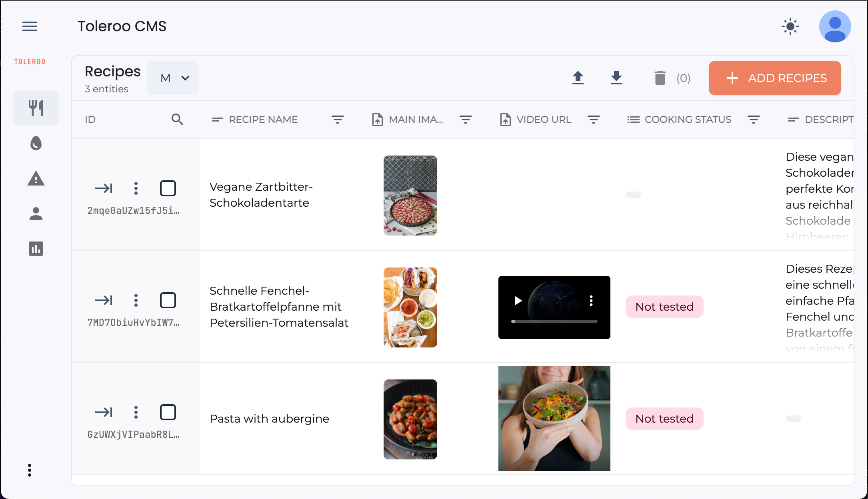Toggle checkbox for Pasta with aubergine row
Image resolution: width=868 pixels, height=499 pixels.
pos(168,412)
